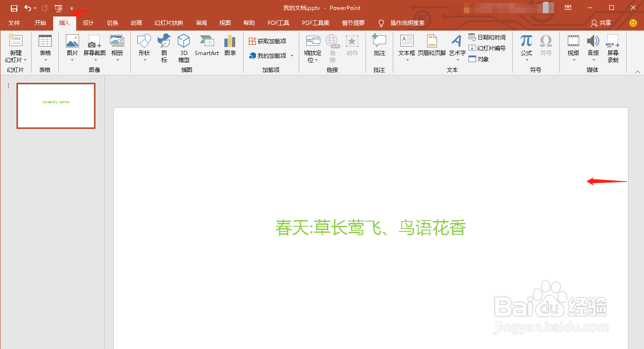Viewport: 644px width, 349px height.
Task: Open the 3D模型 tool
Action: (x=183, y=47)
